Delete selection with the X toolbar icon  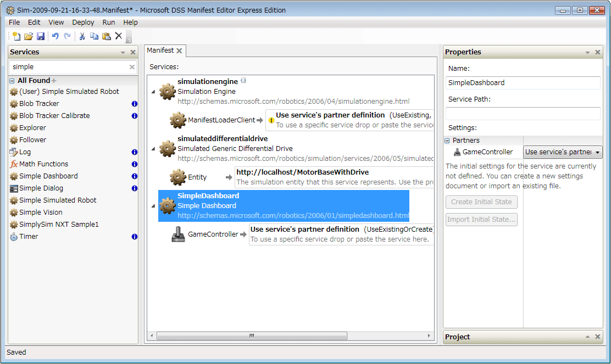coord(119,36)
